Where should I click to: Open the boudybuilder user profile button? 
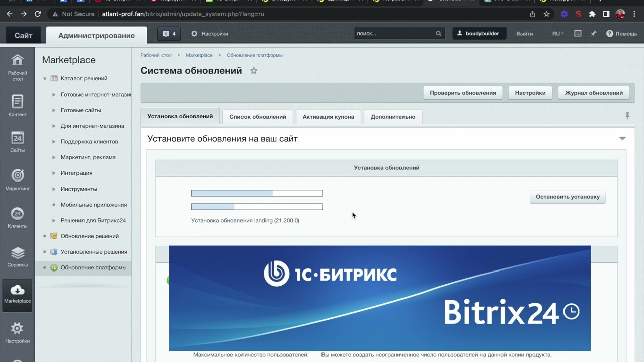479,34
